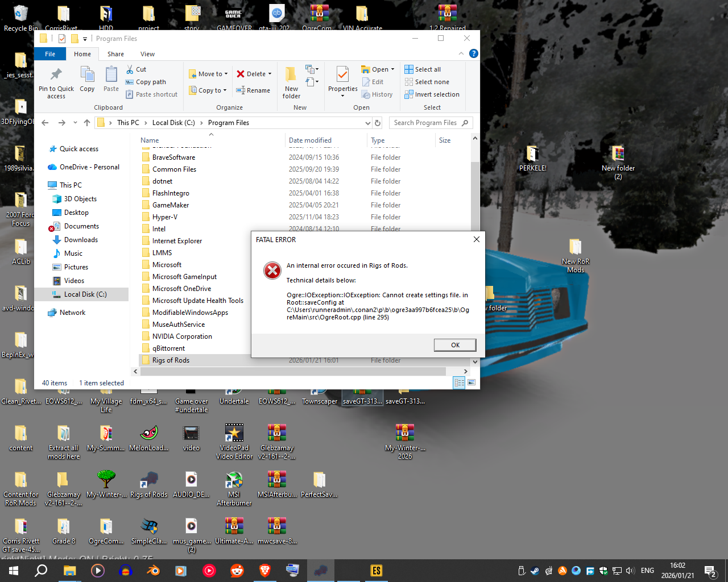Click inside the Search Program Files box
The height and width of the screenshot is (582, 728).
pyautogui.click(x=427, y=122)
